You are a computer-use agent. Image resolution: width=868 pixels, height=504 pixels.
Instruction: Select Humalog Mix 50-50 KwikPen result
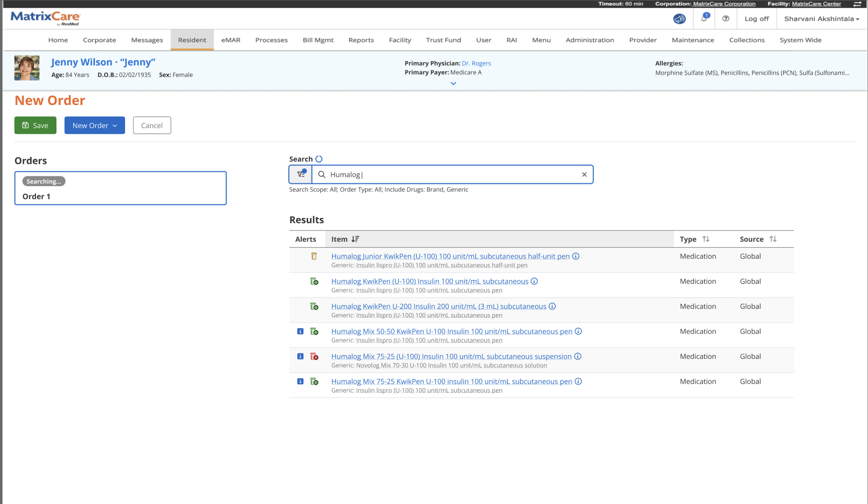(x=452, y=331)
